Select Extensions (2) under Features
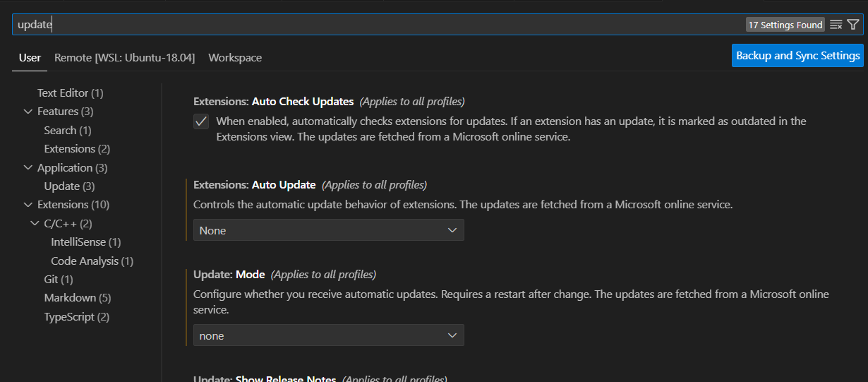Screen dimensions: 868x382 click(x=77, y=149)
